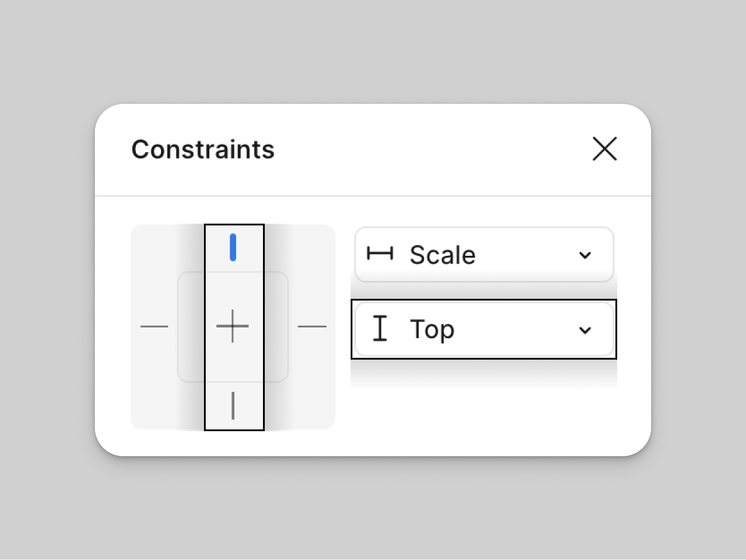Select the center cross in constraint widget

(x=233, y=327)
